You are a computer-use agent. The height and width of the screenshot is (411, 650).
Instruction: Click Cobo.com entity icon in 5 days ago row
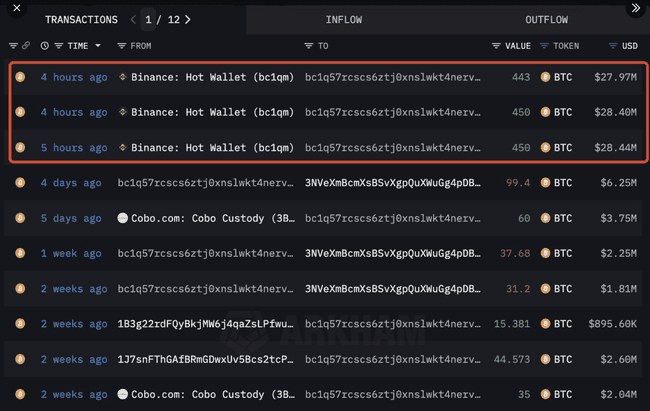123,218
